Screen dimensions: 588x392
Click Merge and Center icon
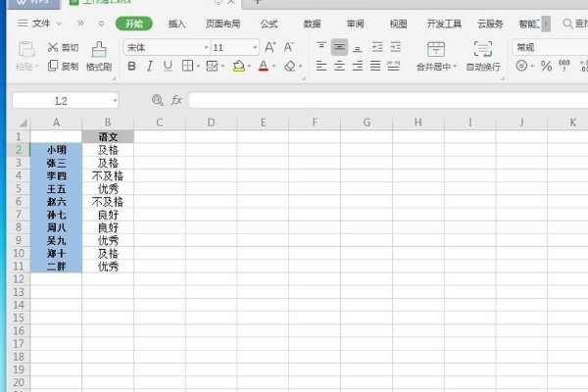[x=436, y=49]
